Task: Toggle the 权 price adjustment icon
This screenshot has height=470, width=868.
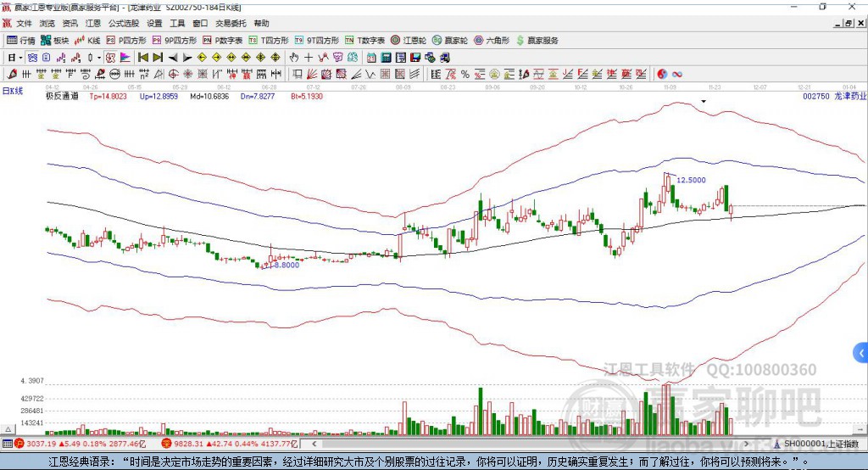Action: coord(110,57)
